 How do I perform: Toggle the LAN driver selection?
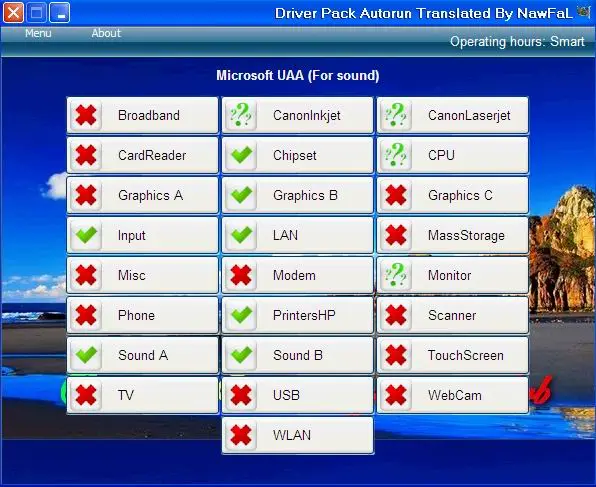298,235
